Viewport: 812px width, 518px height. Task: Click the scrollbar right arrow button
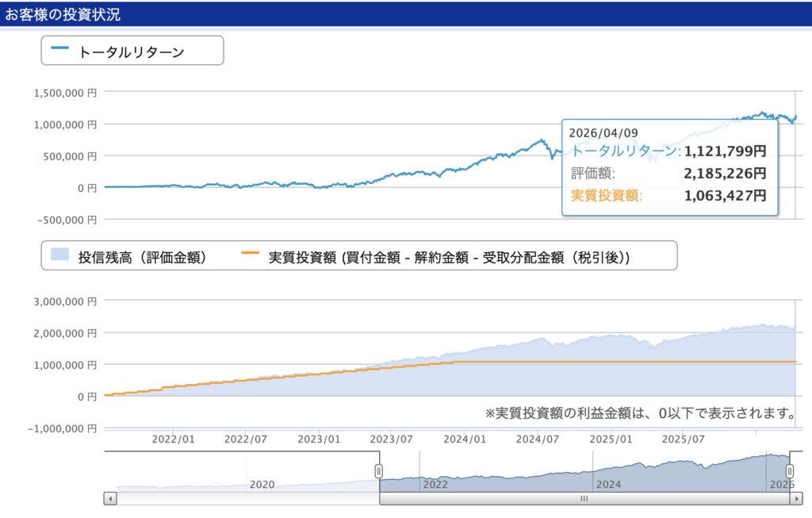pos(795,499)
